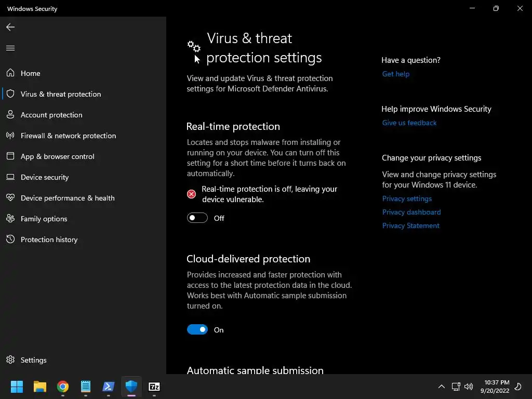The width and height of the screenshot is (532, 399).
Task: Click Firewall & network protection antenna icon
Action: pyautogui.click(x=10, y=136)
